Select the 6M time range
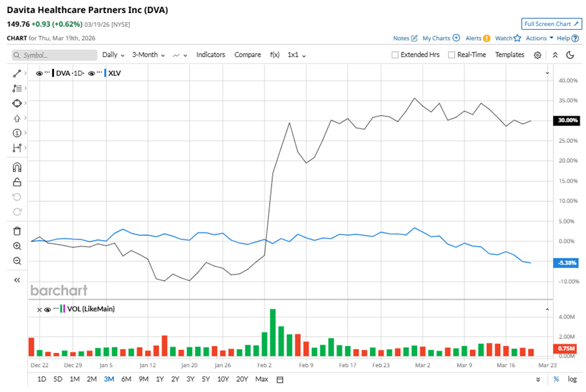 126,379
